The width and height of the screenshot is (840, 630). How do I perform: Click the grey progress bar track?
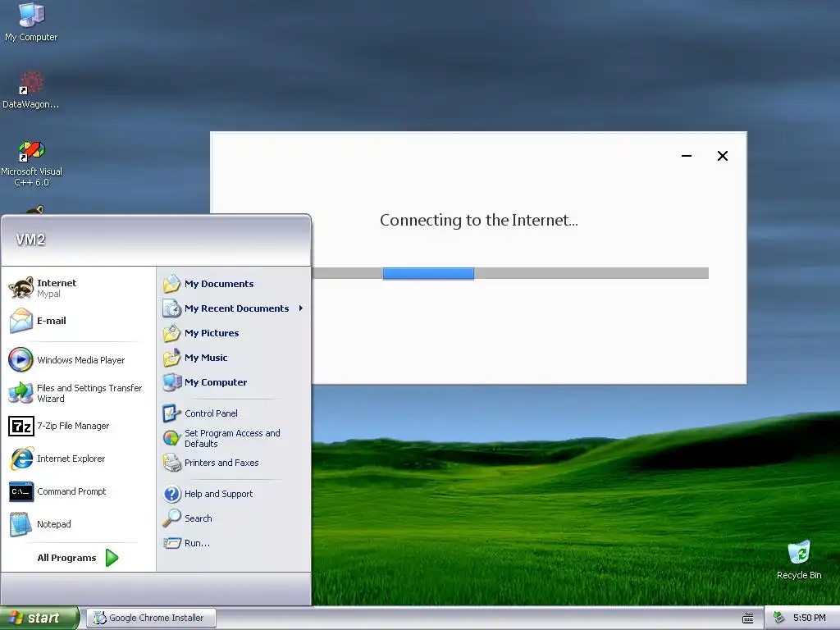pos(510,273)
